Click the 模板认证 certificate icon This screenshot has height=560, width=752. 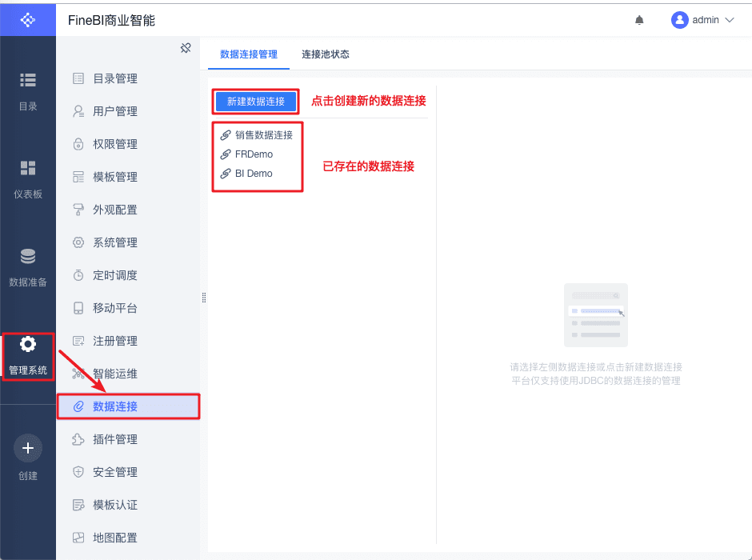(78, 505)
